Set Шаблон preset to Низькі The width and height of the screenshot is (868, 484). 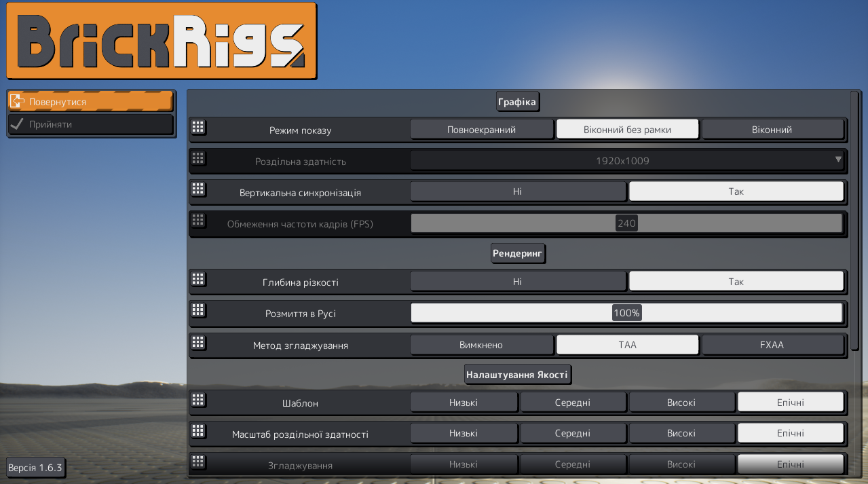tap(464, 403)
